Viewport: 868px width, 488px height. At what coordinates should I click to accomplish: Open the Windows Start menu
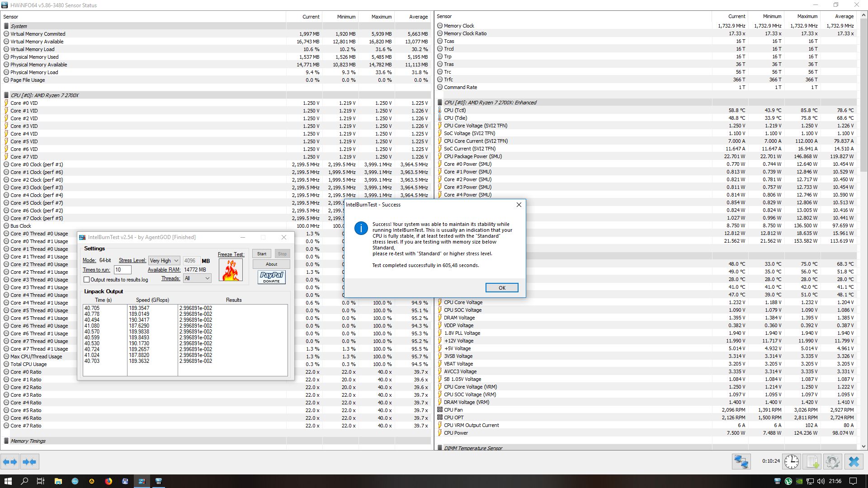(x=8, y=481)
